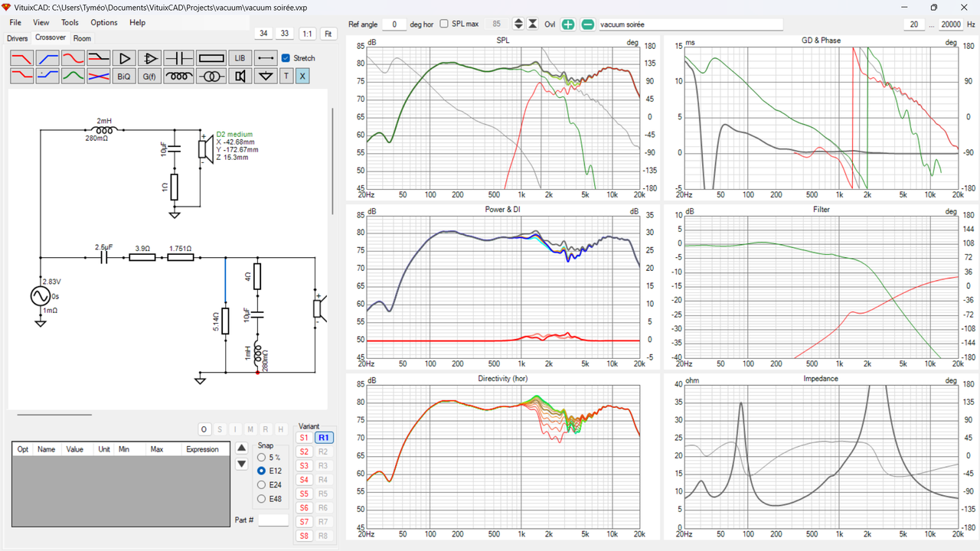This screenshot has width=980, height=551.
Task: Move part up with the up arrow
Action: point(242,448)
